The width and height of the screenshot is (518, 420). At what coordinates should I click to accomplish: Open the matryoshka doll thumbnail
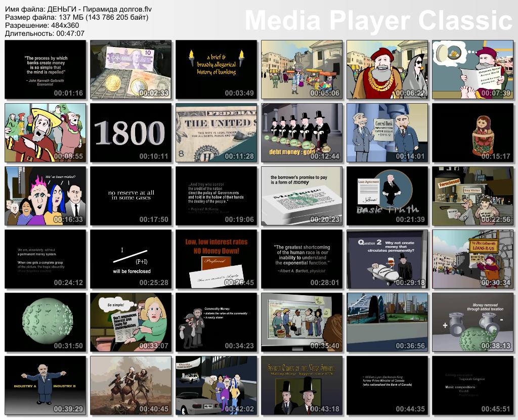[473, 132]
